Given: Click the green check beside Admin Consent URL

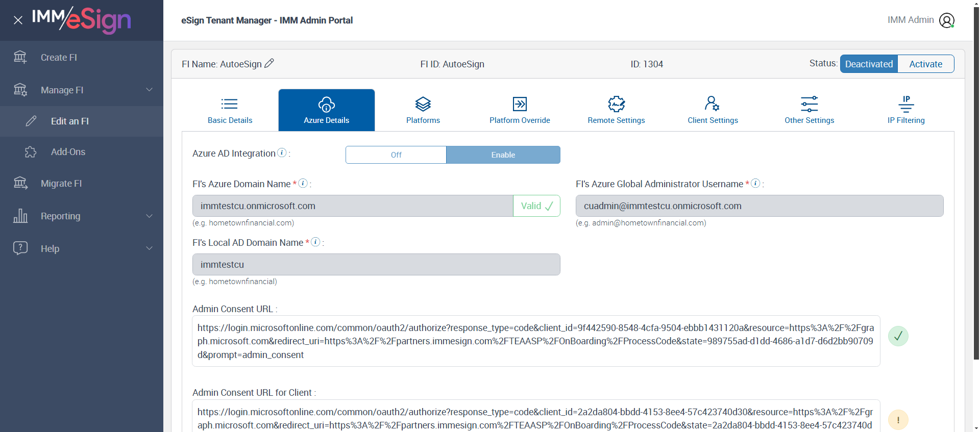Looking at the screenshot, I should [x=898, y=336].
